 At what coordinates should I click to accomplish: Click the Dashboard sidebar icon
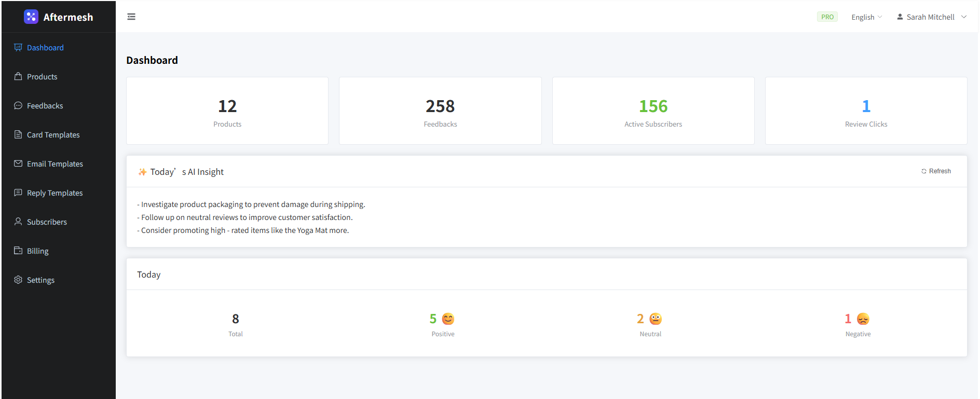click(x=18, y=47)
